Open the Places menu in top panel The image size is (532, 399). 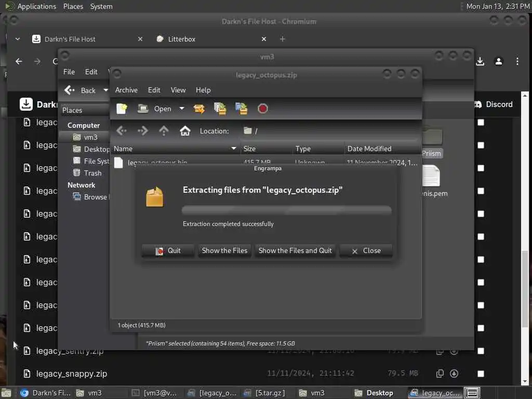(x=73, y=6)
